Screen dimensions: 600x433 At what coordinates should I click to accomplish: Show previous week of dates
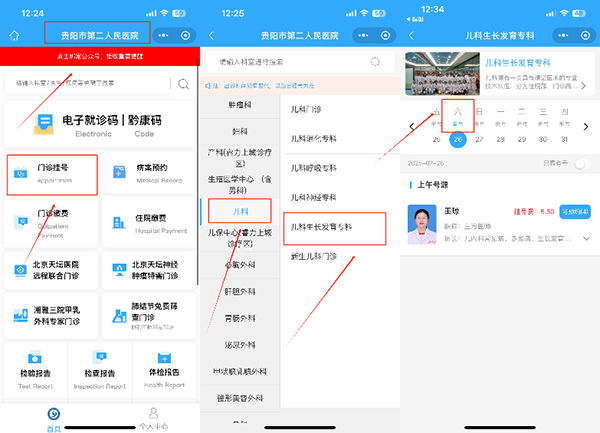click(x=412, y=126)
